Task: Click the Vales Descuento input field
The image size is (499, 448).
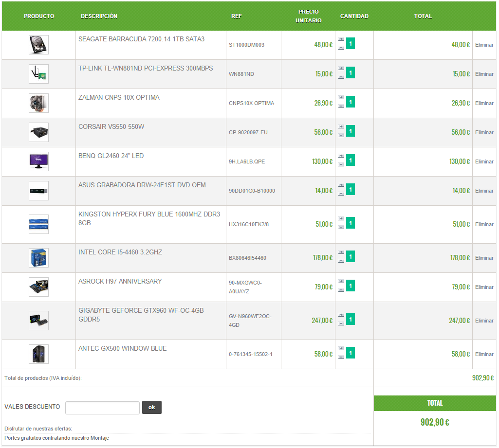Action: 102,408
